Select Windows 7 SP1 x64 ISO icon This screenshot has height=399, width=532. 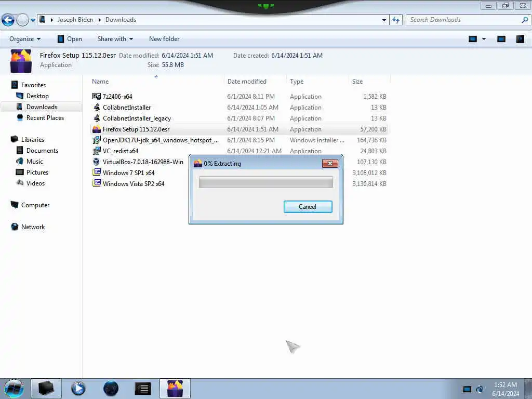[x=96, y=172]
